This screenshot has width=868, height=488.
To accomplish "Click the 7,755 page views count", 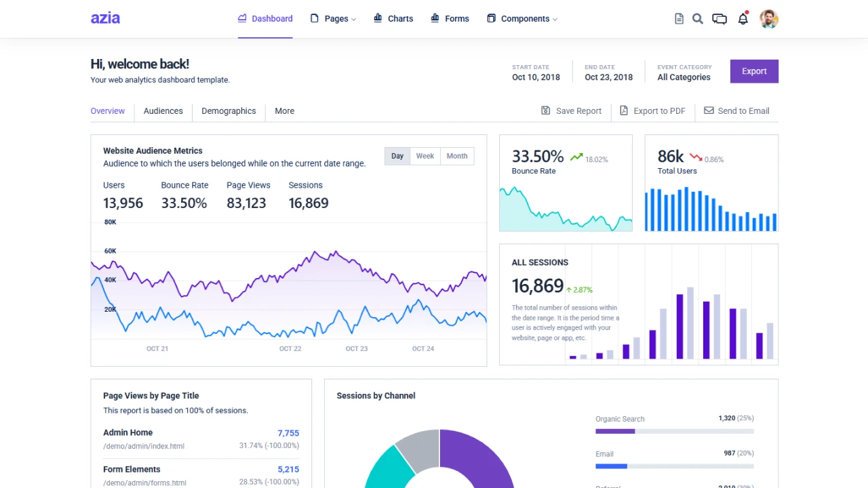I will pos(288,433).
